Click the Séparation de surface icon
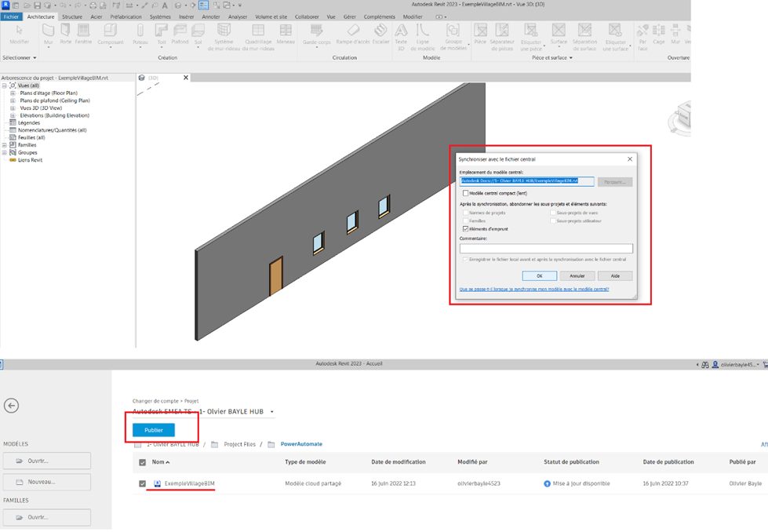The image size is (768, 532). click(584, 31)
